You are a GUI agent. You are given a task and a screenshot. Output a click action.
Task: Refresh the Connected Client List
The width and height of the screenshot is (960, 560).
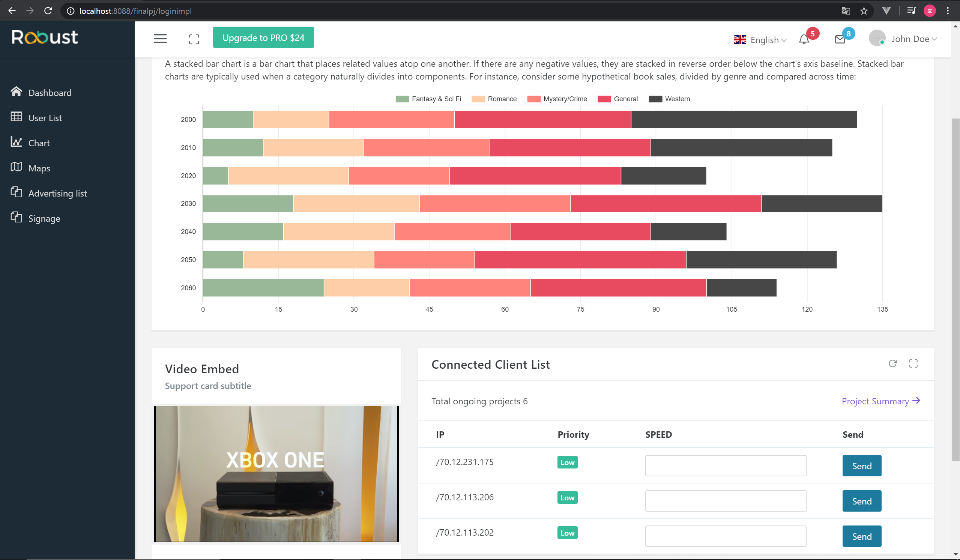pyautogui.click(x=892, y=364)
